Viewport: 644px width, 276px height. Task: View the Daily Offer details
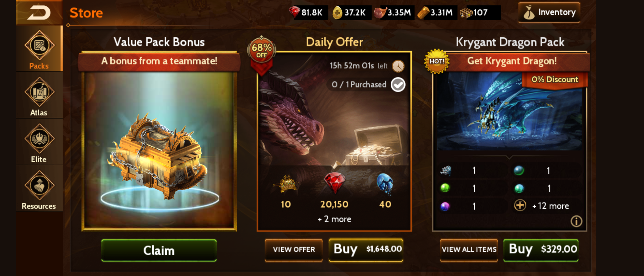(294, 250)
